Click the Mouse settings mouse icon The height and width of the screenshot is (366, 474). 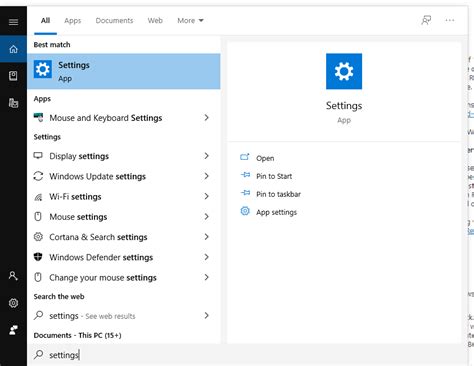tap(38, 217)
